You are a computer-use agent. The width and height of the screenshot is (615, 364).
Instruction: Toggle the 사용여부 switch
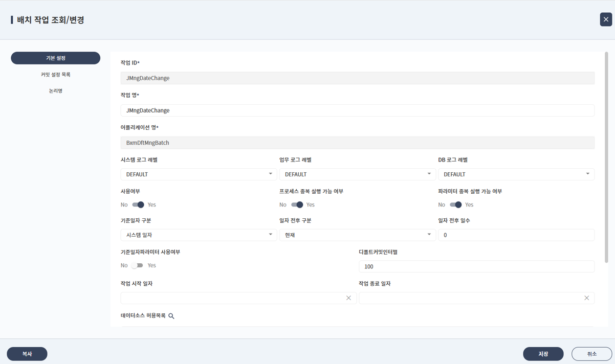pos(138,204)
